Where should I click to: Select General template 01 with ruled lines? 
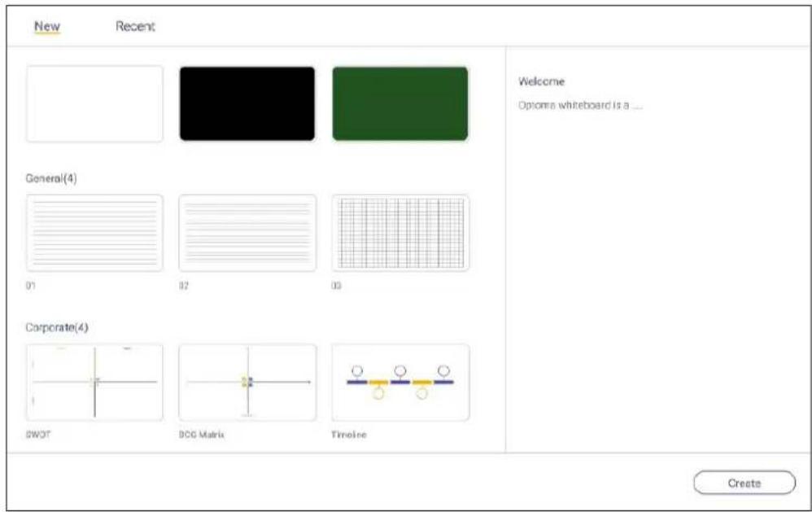tap(94, 233)
